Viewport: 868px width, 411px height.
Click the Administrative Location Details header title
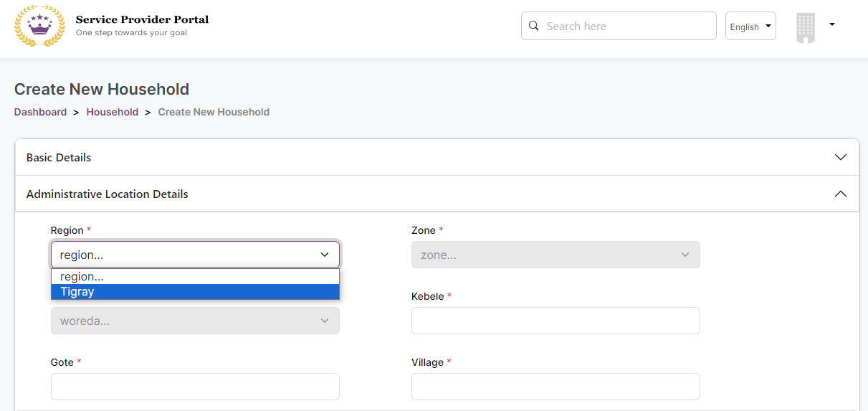108,194
